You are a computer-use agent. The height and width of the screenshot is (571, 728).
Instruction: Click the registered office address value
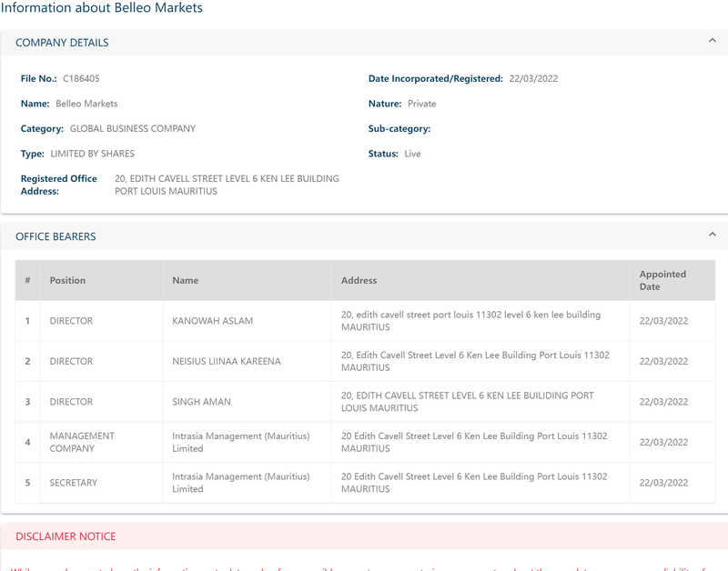(227, 185)
